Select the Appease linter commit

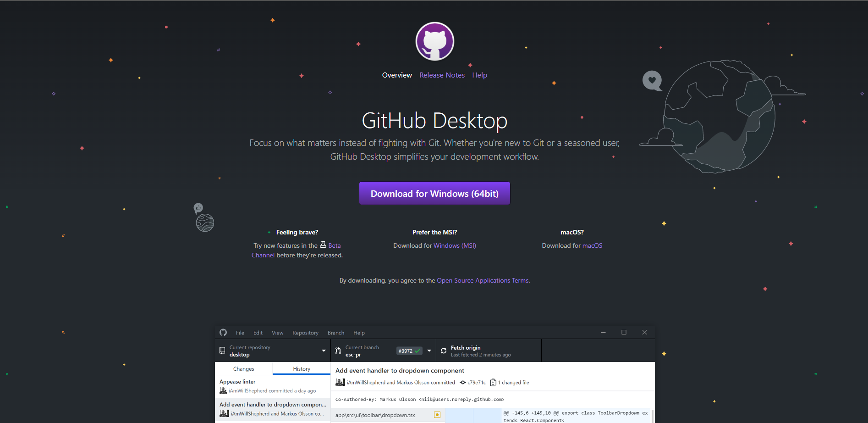tap(273, 386)
